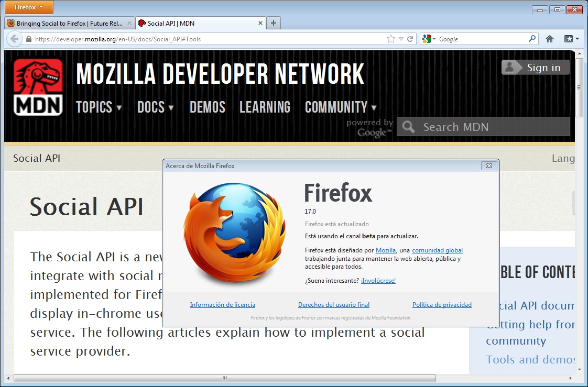Click the Tools and demos contents link
Viewport: 588px width, 387px height.
click(530, 360)
